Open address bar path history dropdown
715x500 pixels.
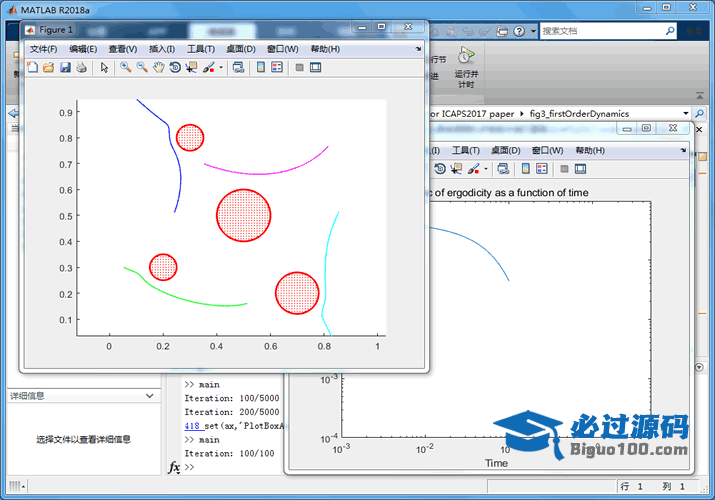(685, 113)
